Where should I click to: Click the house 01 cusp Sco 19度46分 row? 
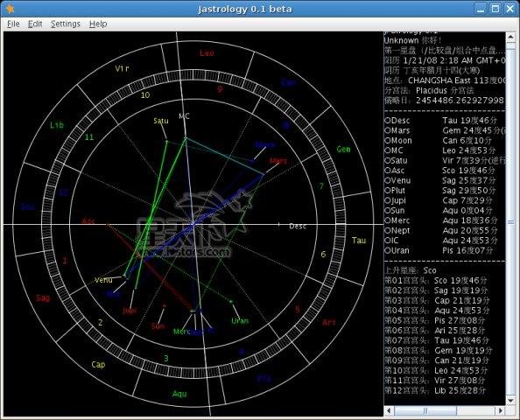click(x=436, y=281)
